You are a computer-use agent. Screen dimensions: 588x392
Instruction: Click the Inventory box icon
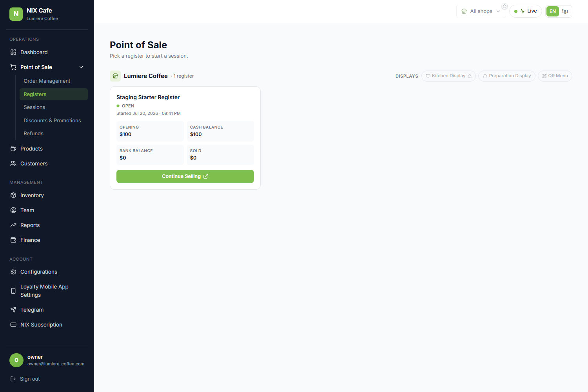(x=13, y=195)
